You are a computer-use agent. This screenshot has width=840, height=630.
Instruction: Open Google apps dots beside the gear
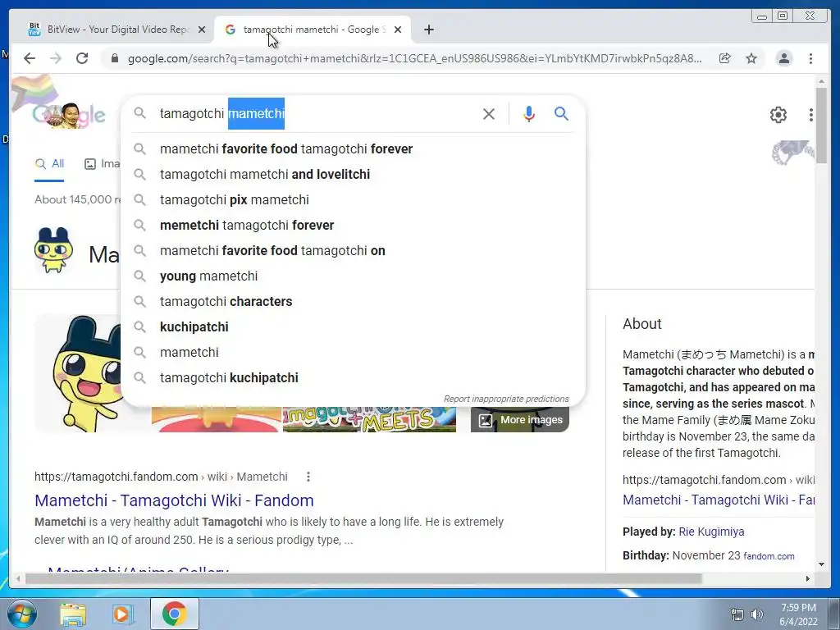point(811,115)
